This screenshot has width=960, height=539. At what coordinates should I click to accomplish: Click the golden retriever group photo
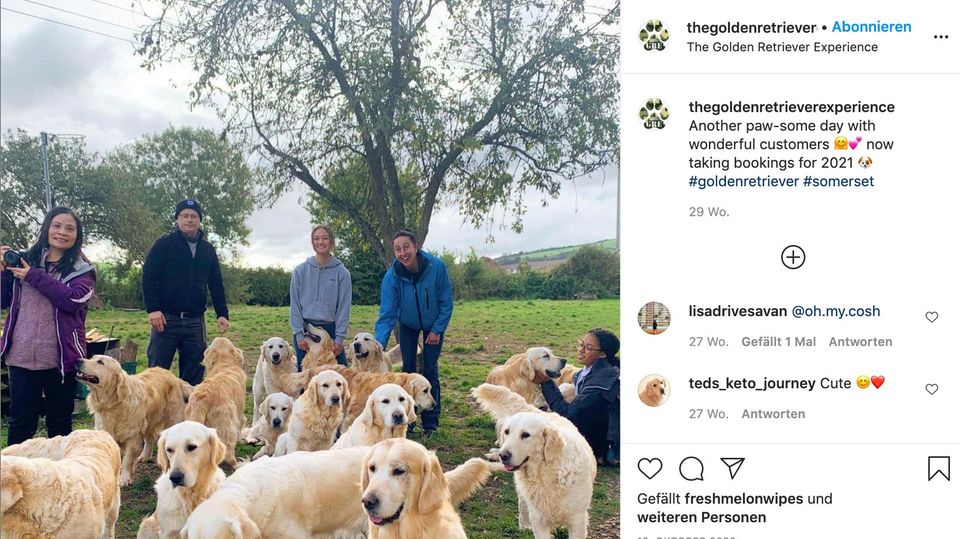pos(310,270)
